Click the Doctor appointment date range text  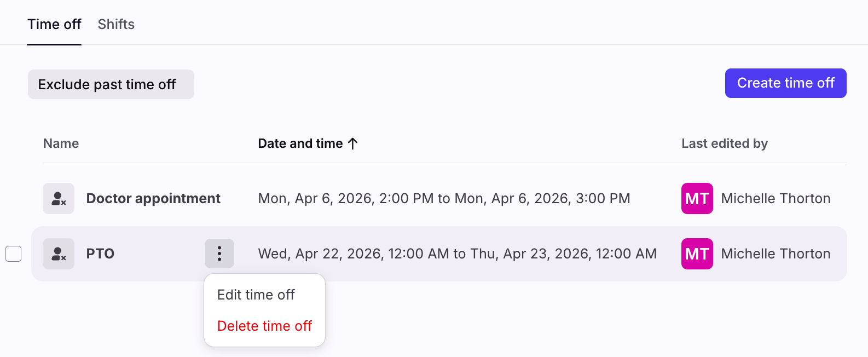tap(444, 198)
